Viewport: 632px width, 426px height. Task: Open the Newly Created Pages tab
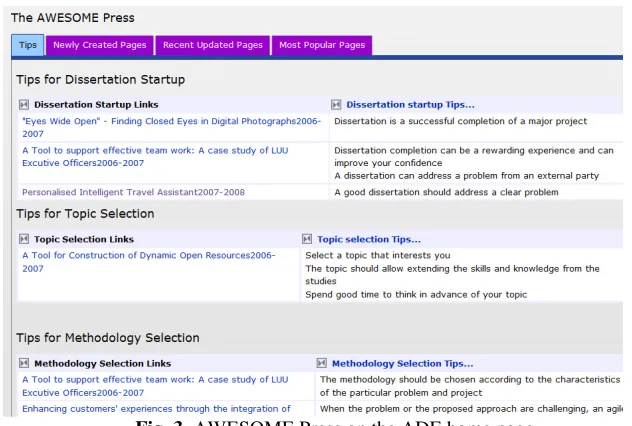point(100,45)
